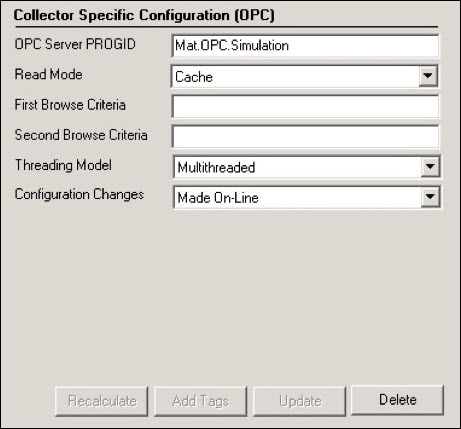Screen dimensions: 461x429
Task: Focus the First Browse Criteria input box
Action: [x=305, y=107]
